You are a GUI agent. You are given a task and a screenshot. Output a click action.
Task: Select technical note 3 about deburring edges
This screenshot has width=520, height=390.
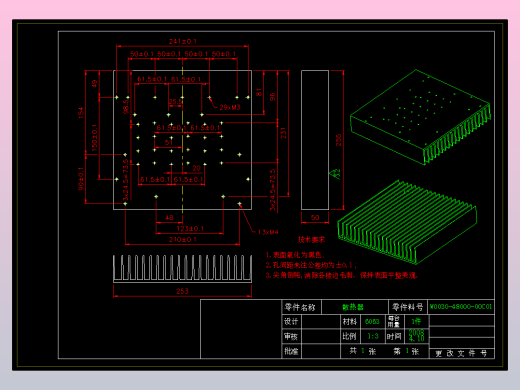341,275
